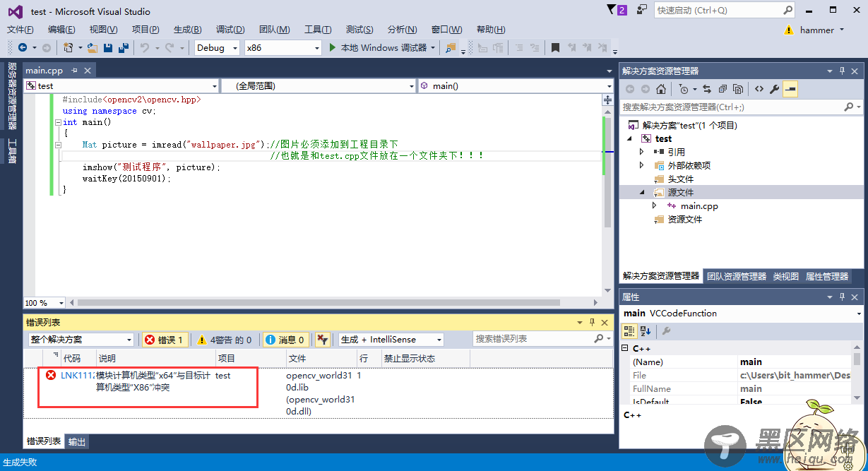Open the 100 % zoom dropdown
This screenshot has width=868, height=471.
pyautogui.click(x=44, y=303)
